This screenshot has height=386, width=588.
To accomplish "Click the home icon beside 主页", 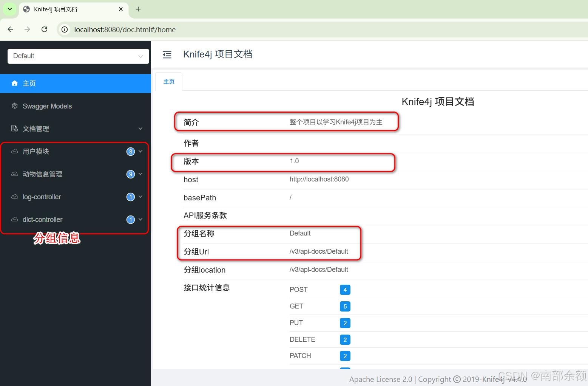I will [x=15, y=83].
